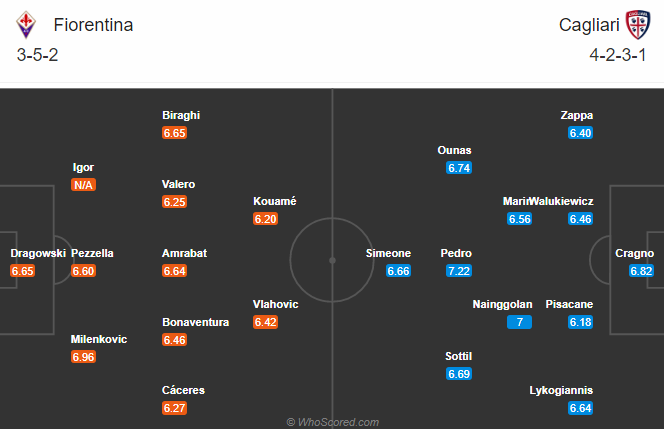Select Biraghi's 6.65 rating badge
The image size is (664, 429).
click(174, 133)
